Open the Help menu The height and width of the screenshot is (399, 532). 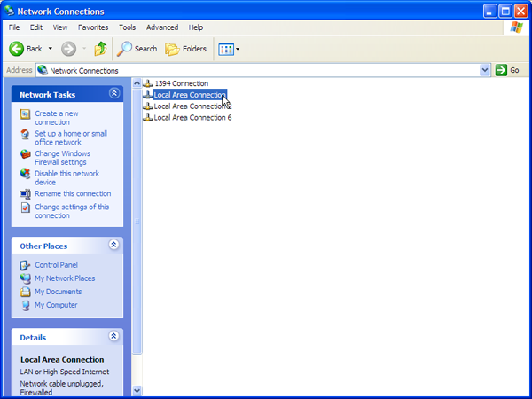click(x=196, y=27)
